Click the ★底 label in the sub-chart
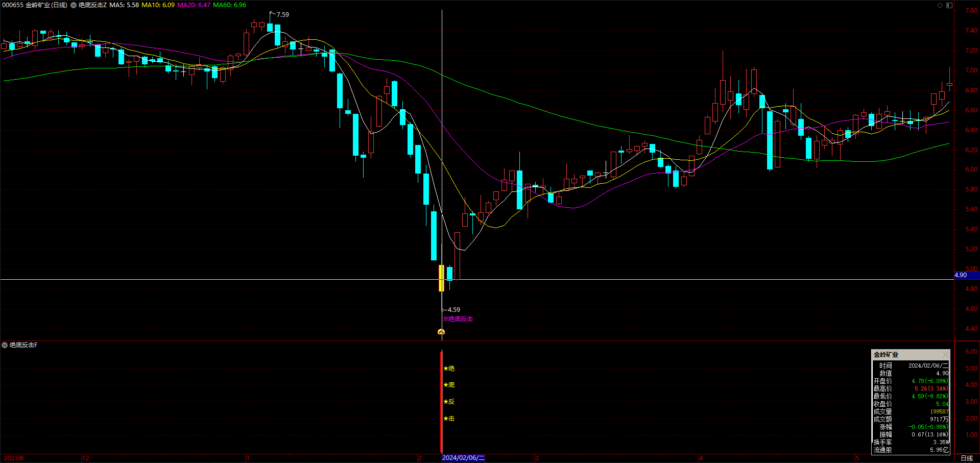The width and height of the screenshot is (980, 463). 449,385
